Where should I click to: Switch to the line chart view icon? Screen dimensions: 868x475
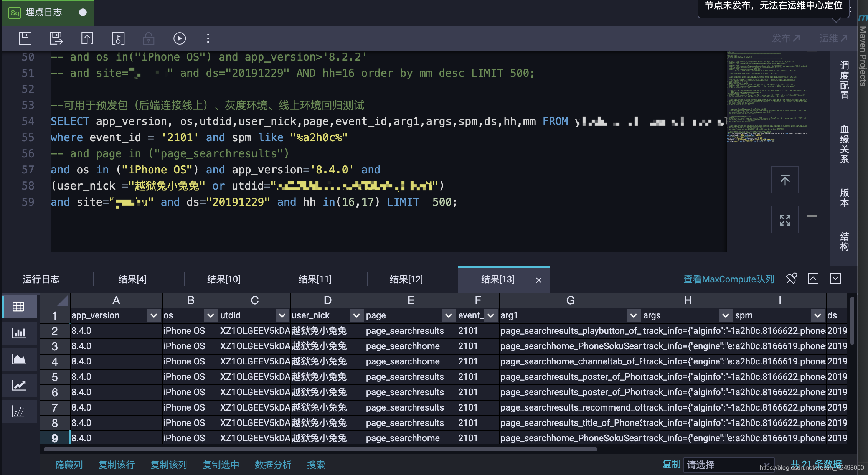[19, 385]
